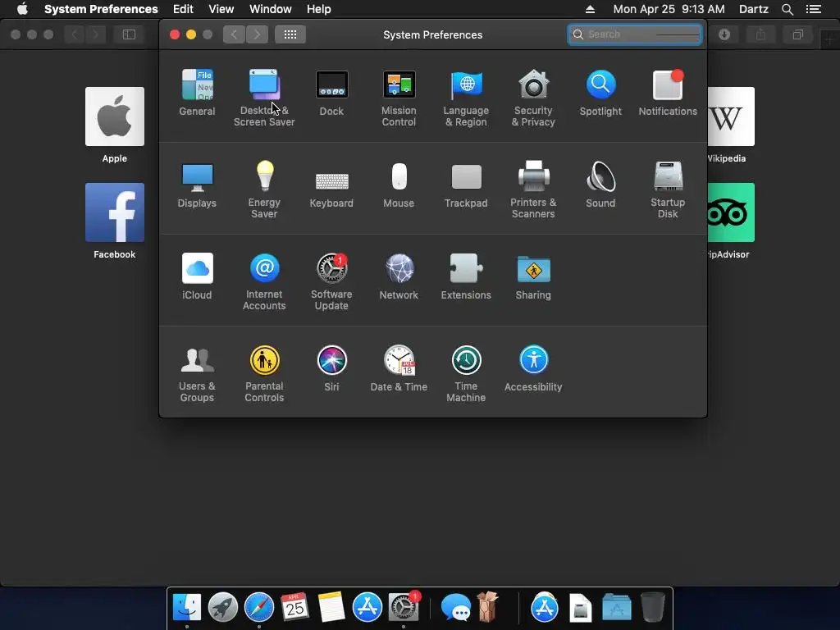Open Safari from the Dock
The height and width of the screenshot is (630, 840).
coord(259,607)
